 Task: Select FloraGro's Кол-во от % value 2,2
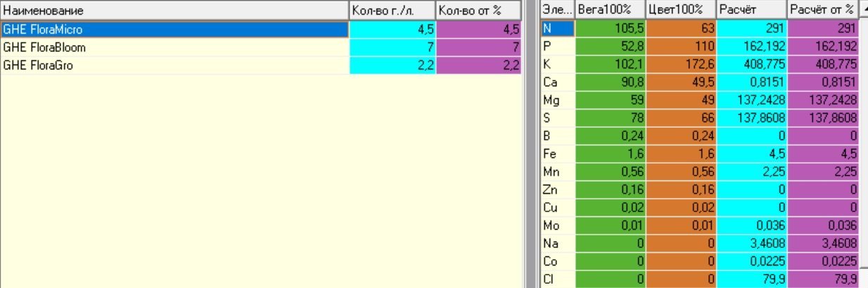pos(478,65)
